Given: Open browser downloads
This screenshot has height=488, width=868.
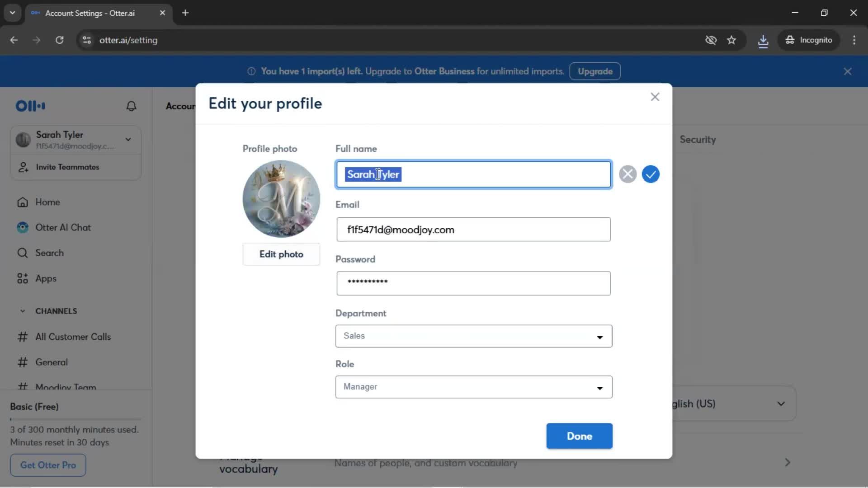Looking at the screenshot, I should tap(763, 41).
